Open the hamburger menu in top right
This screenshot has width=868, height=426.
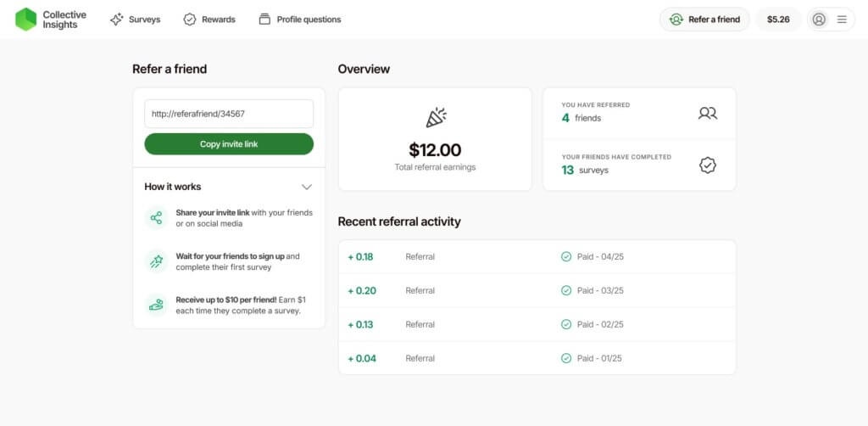pos(842,20)
